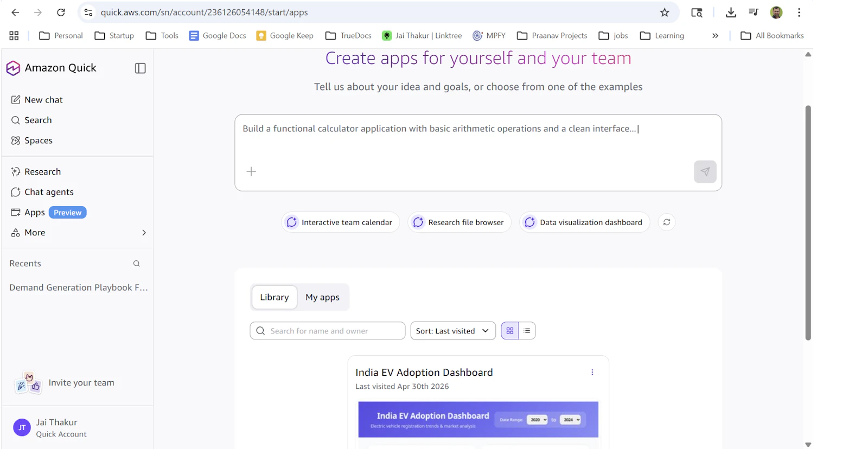Open Search in the sidebar
868x449 pixels.
tap(31, 120)
